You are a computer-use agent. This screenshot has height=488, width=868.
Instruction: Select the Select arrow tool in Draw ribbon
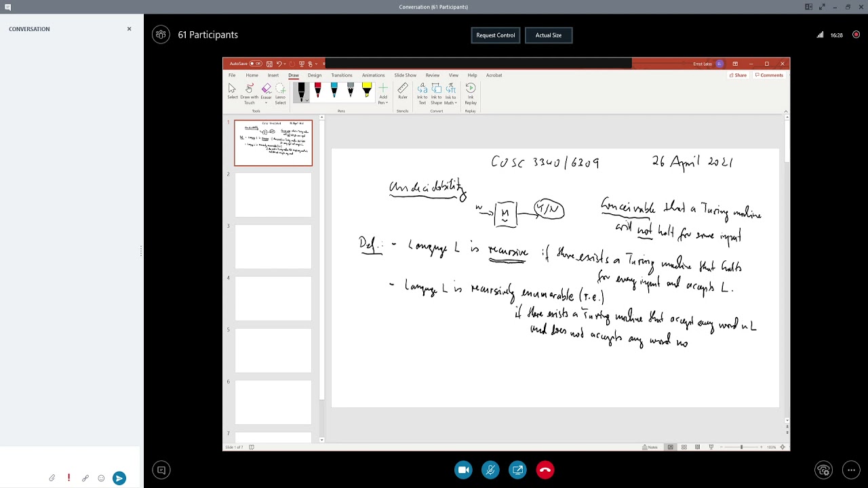point(232,92)
